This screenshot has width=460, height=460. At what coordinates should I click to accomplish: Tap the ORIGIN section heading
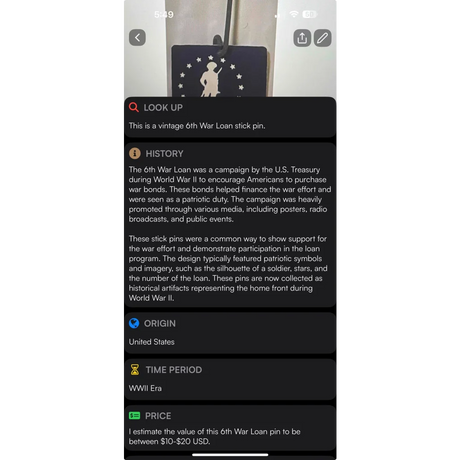pos(160,324)
